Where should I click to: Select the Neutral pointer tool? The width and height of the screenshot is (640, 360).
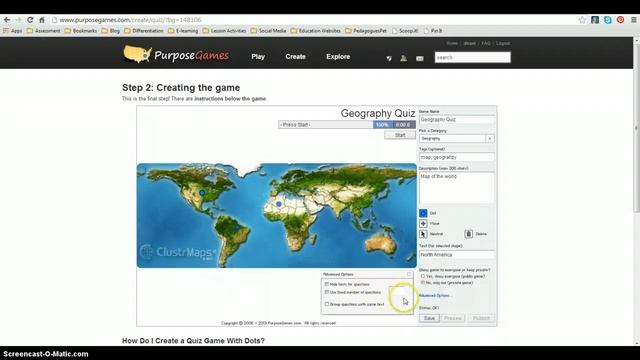coord(423,234)
